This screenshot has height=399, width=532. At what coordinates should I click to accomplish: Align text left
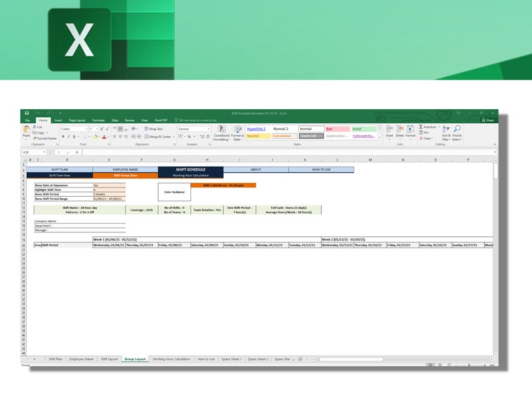115,137
